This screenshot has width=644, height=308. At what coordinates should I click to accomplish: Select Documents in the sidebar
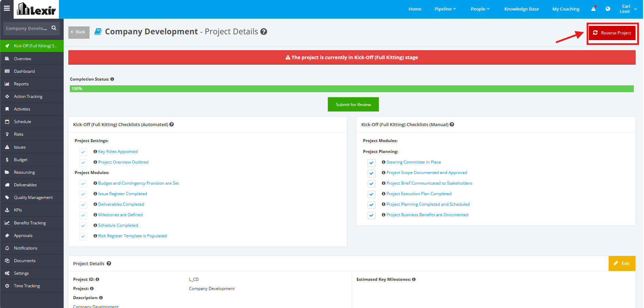pos(32,261)
